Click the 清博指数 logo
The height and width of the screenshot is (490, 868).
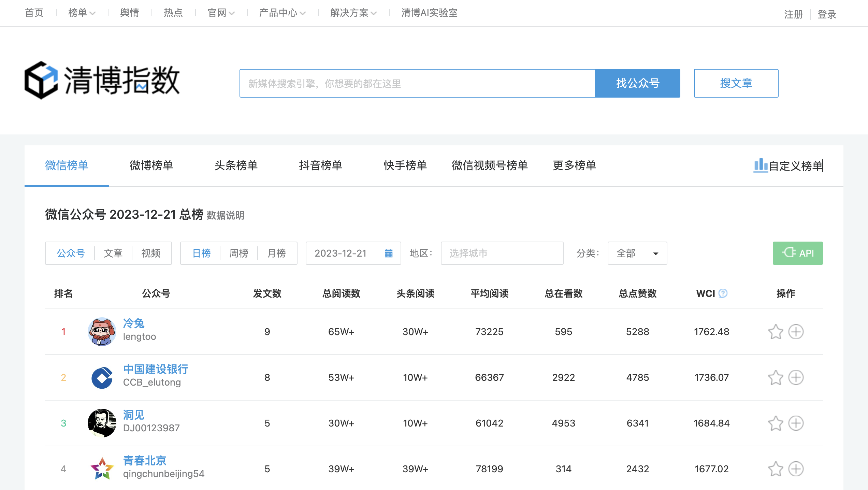[x=102, y=81]
